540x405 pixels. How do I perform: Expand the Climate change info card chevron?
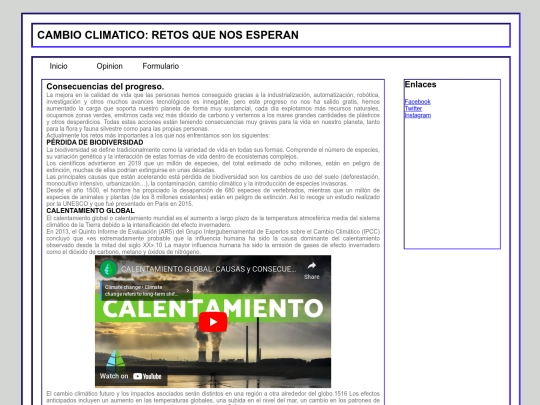click(x=188, y=290)
